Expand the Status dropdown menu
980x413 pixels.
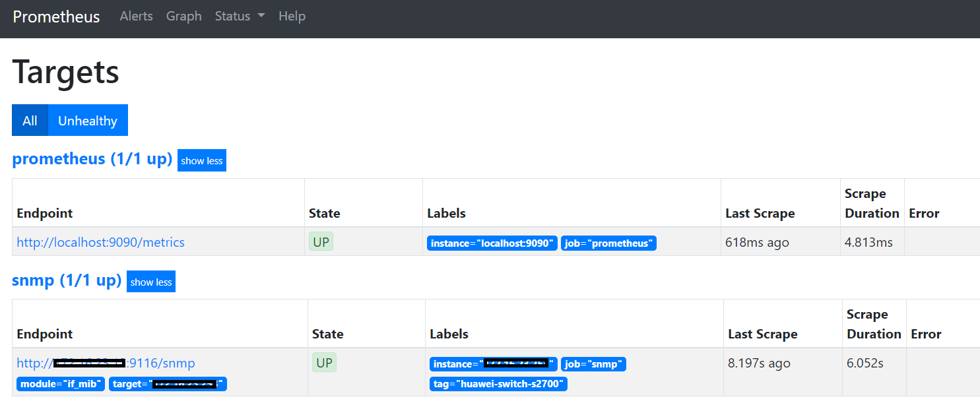pyautogui.click(x=240, y=16)
